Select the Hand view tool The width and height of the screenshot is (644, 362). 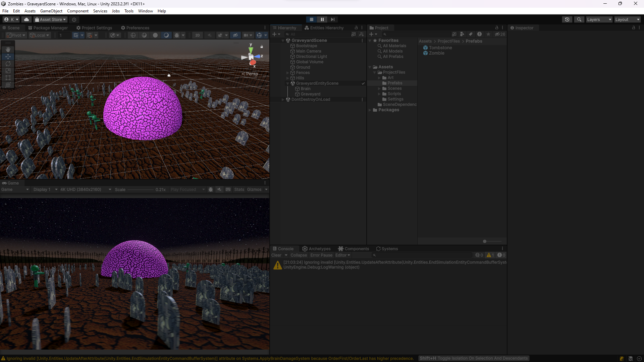(8, 50)
